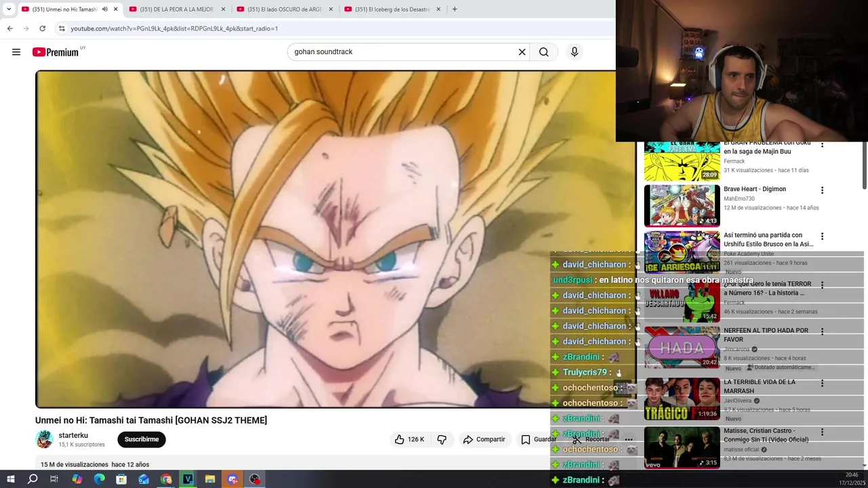Open OBS recording app on the taskbar

(x=255, y=479)
